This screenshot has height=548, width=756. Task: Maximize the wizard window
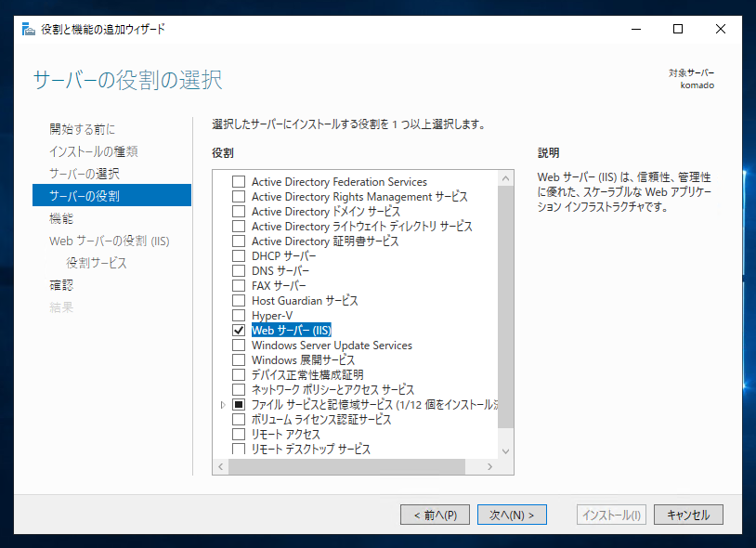(x=678, y=29)
